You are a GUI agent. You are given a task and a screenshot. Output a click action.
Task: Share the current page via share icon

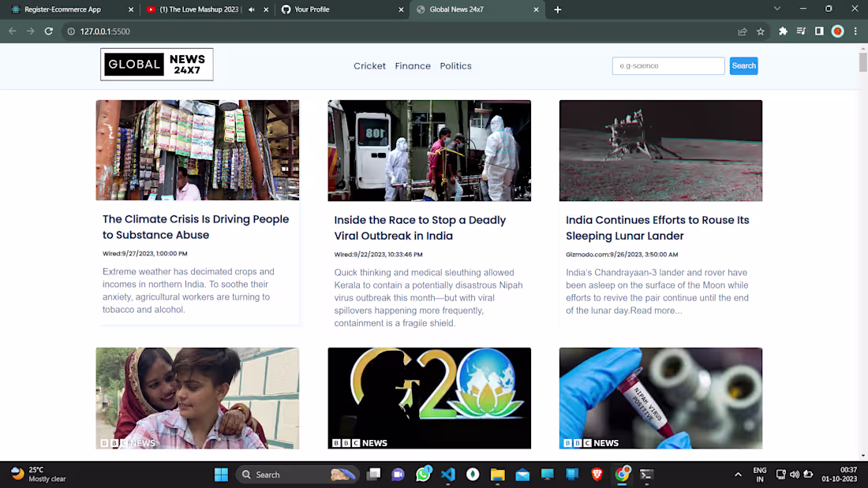[x=742, y=32]
